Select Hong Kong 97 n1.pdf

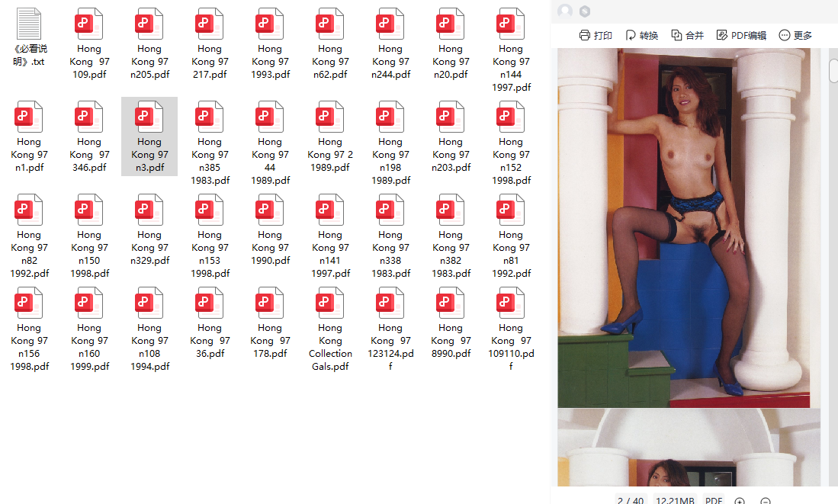coord(29,137)
